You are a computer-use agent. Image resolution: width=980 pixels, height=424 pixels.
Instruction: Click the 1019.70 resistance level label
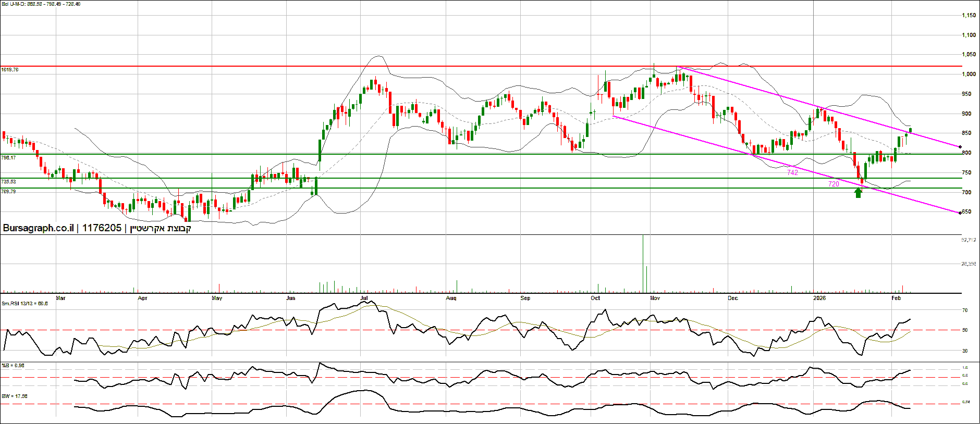[x=10, y=69]
